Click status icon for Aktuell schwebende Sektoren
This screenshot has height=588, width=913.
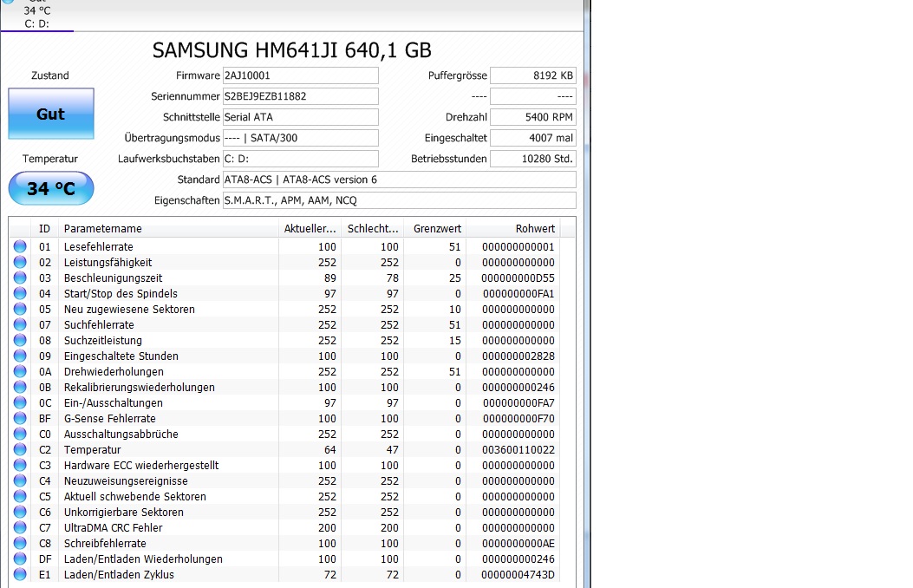[21, 496]
